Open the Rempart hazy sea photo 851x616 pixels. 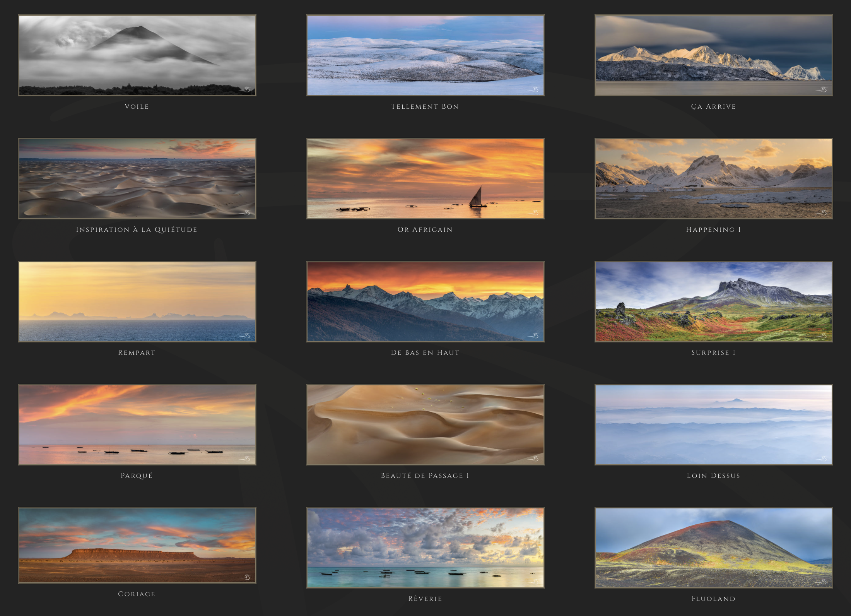(x=137, y=301)
